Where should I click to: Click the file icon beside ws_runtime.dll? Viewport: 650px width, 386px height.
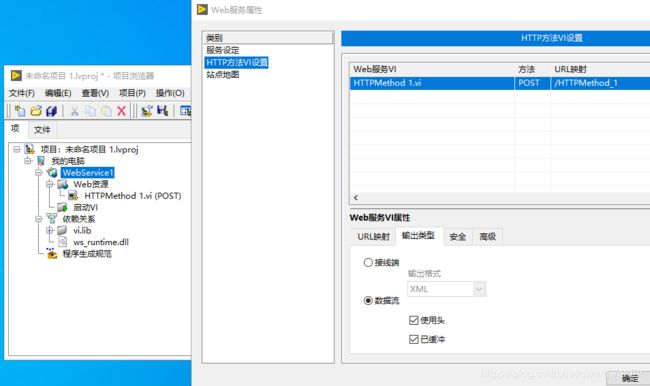pos(63,242)
